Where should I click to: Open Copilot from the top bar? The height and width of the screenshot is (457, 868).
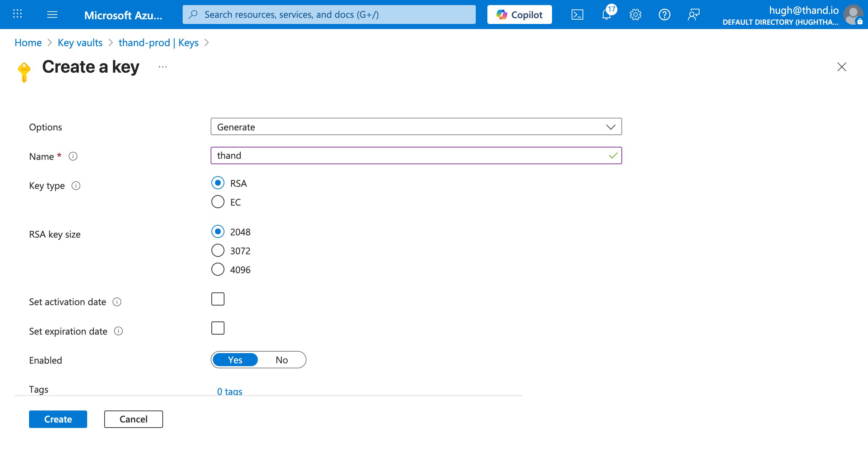click(519, 15)
